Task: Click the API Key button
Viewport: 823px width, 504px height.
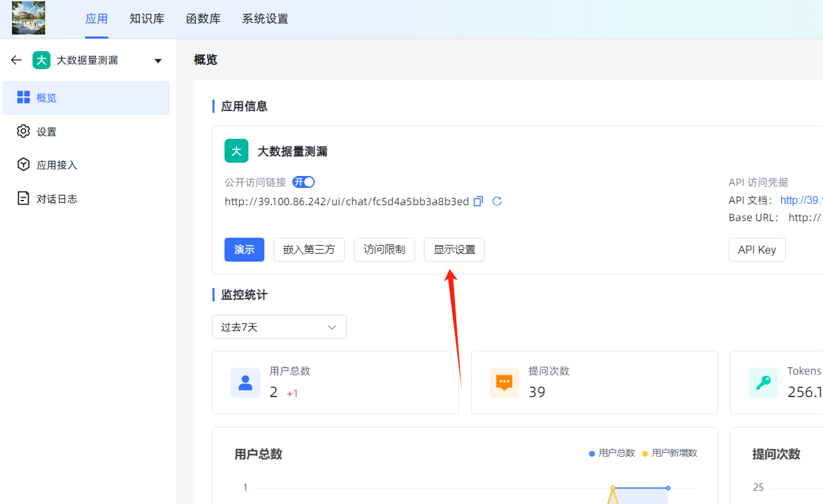Action: [x=757, y=250]
